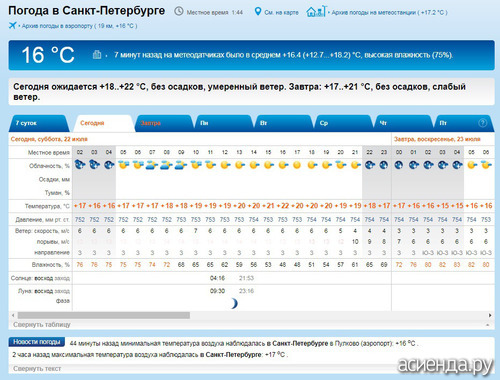Open the Пн forecast tab

[x=224, y=123]
